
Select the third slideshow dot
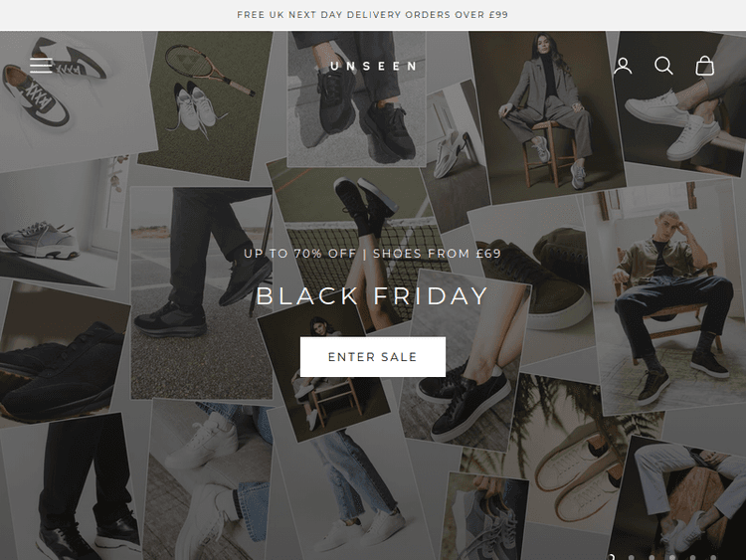tap(652, 558)
